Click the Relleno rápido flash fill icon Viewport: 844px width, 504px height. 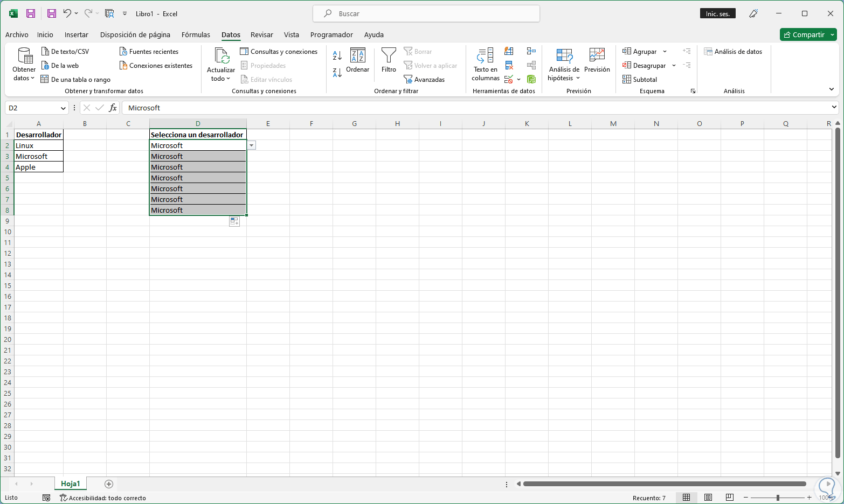click(509, 51)
